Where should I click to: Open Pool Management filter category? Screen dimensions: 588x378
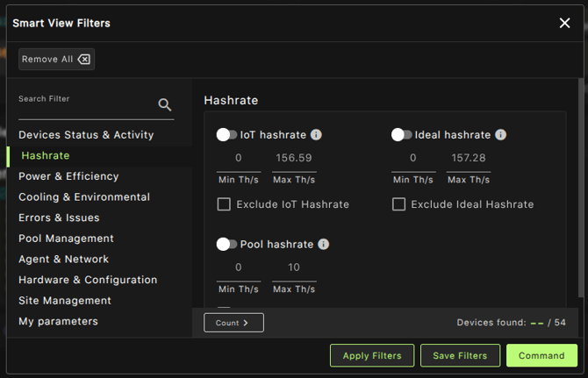point(66,239)
